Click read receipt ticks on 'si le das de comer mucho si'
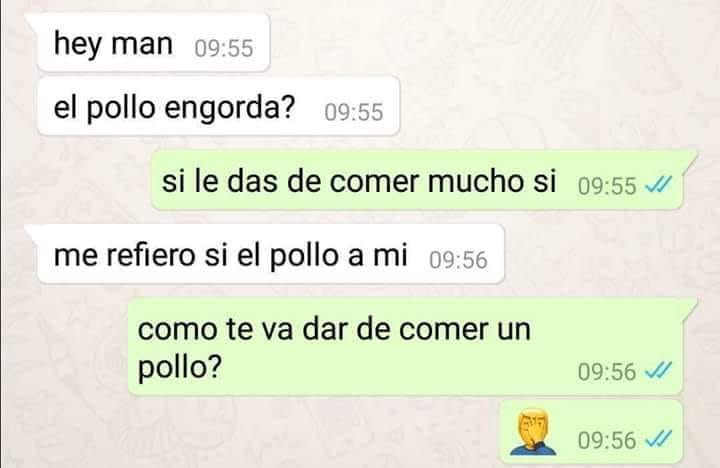This screenshot has width=720, height=468. pyautogui.click(x=658, y=185)
